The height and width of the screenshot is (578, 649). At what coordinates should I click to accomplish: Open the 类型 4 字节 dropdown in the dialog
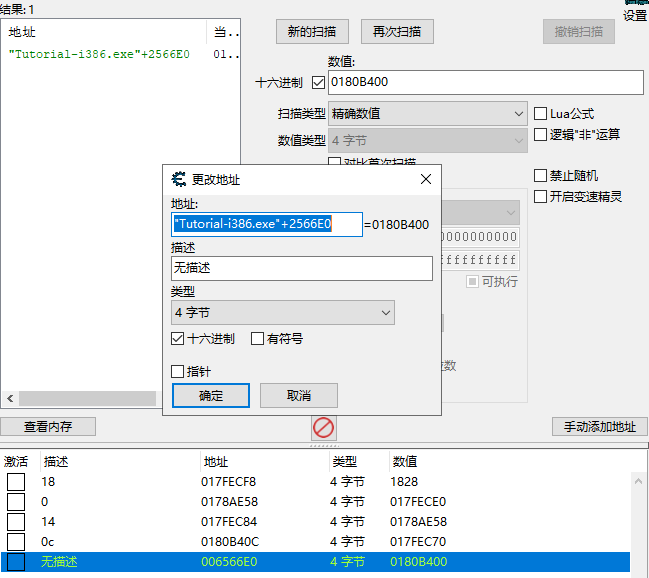283,313
